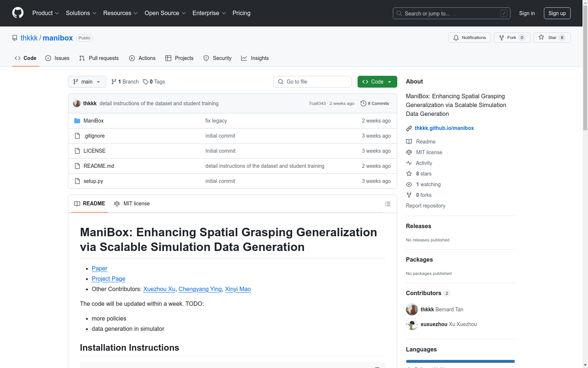Click the Go to file search field
This screenshot has height=368, width=588.
pyautogui.click(x=312, y=82)
